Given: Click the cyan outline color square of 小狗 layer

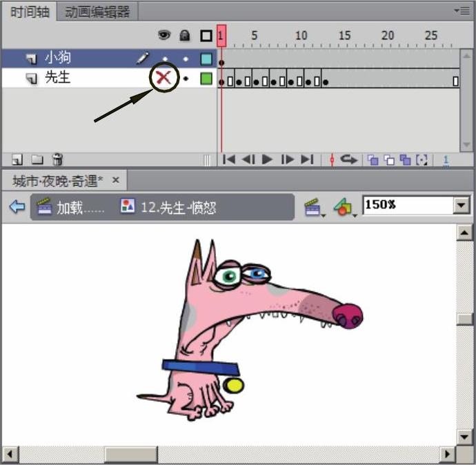Looking at the screenshot, I should pyautogui.click(x=206, y=59).
